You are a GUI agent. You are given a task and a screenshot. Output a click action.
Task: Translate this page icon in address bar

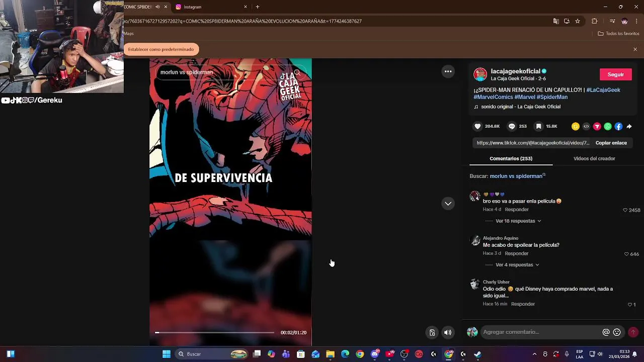[556, 21]
